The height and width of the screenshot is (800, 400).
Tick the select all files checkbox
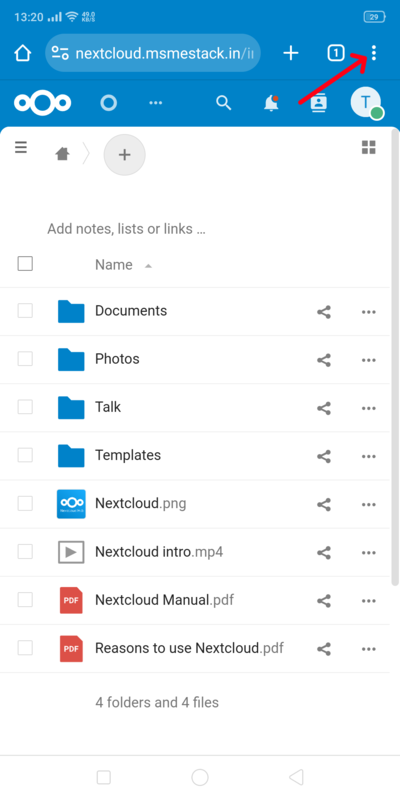(25, 264)
